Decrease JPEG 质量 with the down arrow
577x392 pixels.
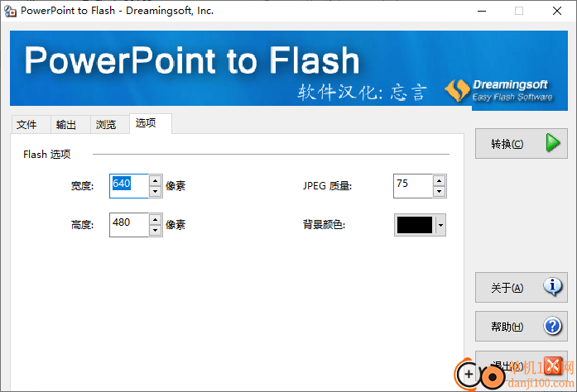[439, 192]
